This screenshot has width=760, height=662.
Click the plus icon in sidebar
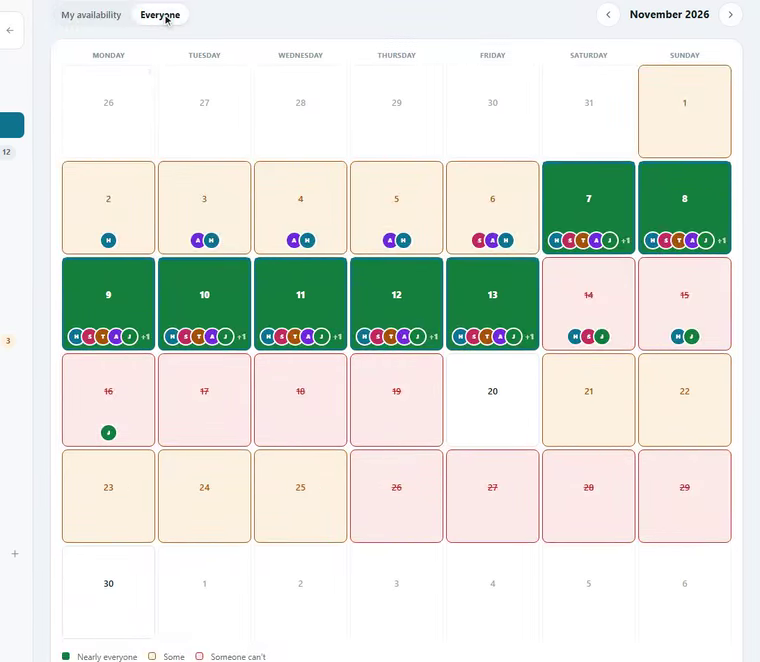15,553
